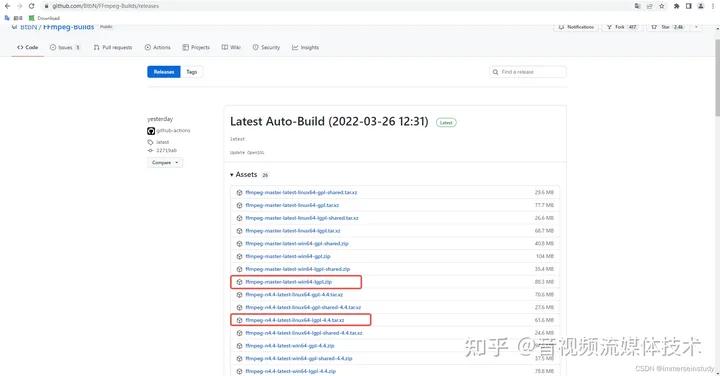Screen dimensions: 720x376
Task: Open the browser extensions puzzle icon
Action: pos(676,6)
